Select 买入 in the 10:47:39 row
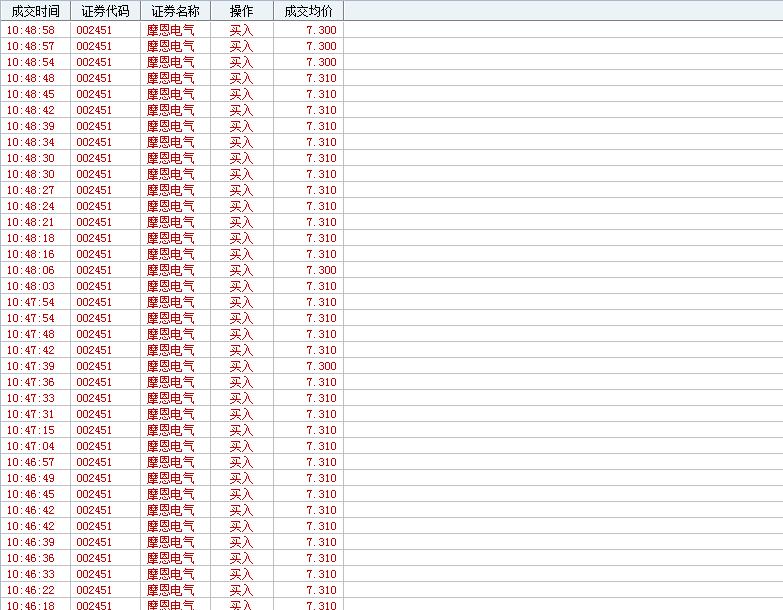 click(x=241, y=366)
